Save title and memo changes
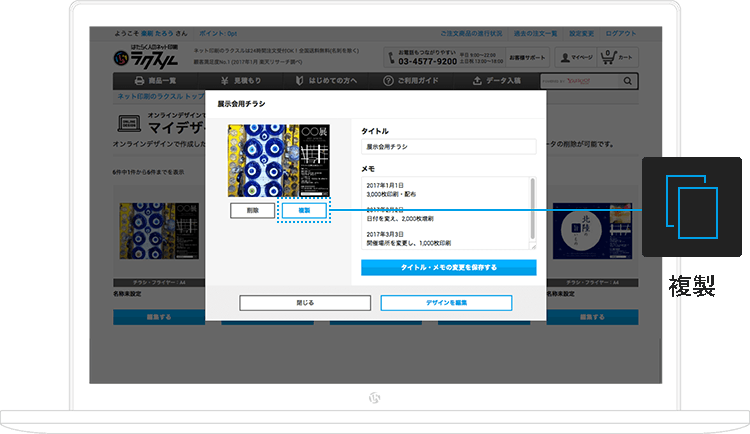The width and height of the screenshot is (750, 434). [x=449, y=267]
